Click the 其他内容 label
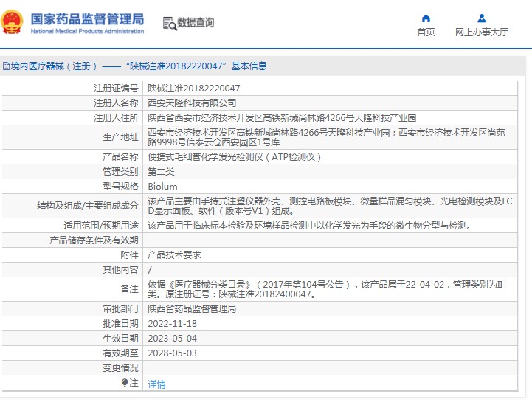 (120, 270)
